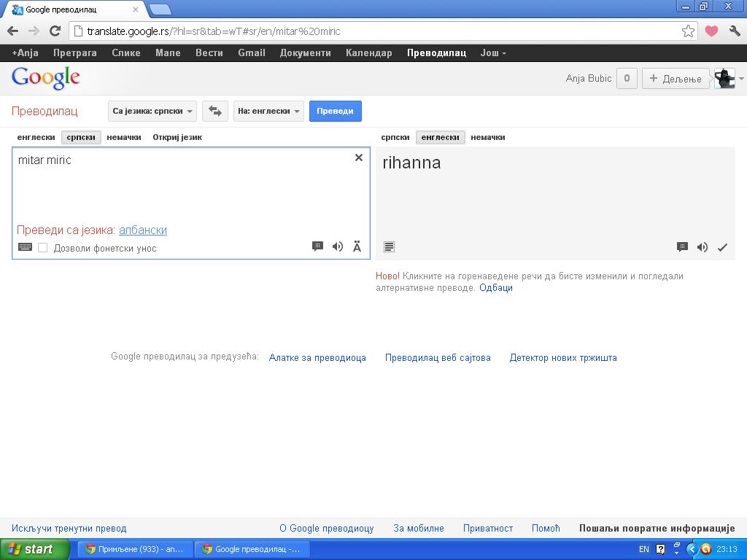Open Слике in the top bar
Screen dimensions: 747x560
[125, 52]
